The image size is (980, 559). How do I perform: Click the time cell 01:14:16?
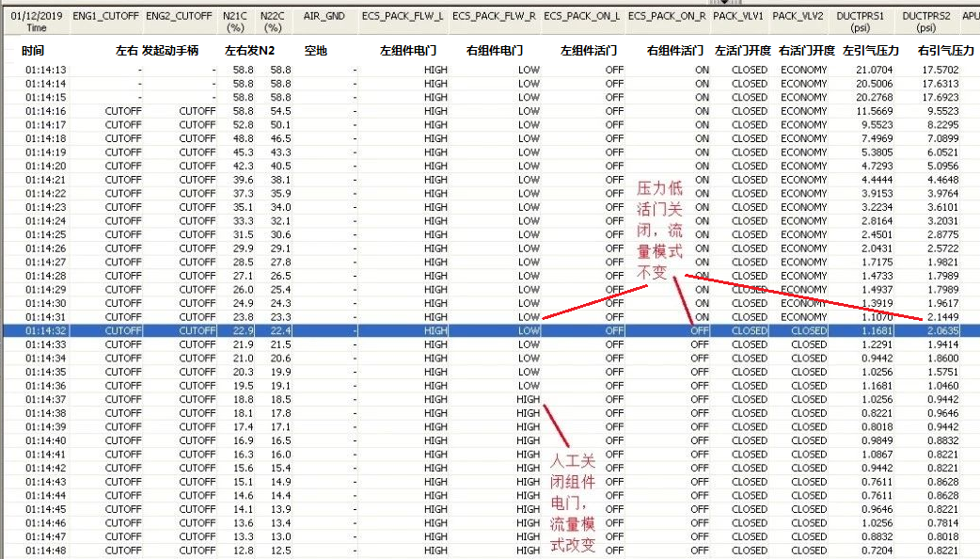46,111
